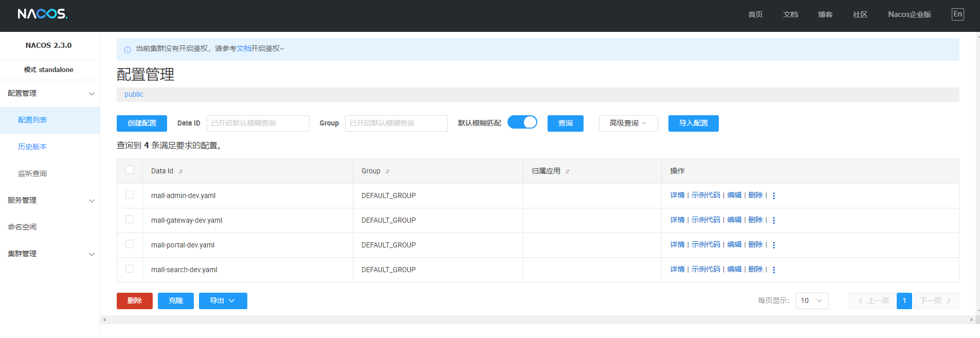Open the 高级查询 dropdown
The image size is (980, 338).
pyautogui.click(x=628, y=123)
